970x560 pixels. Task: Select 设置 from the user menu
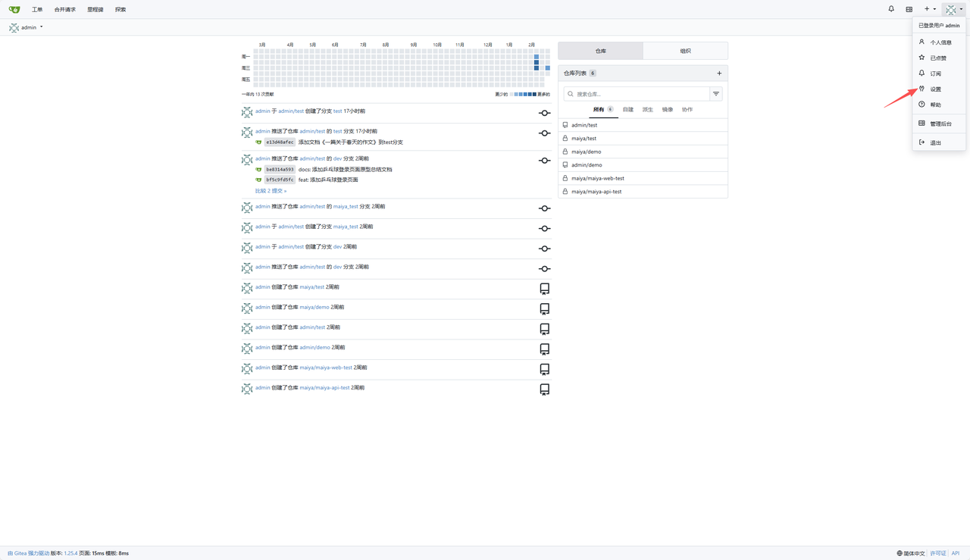coord(940,89)
